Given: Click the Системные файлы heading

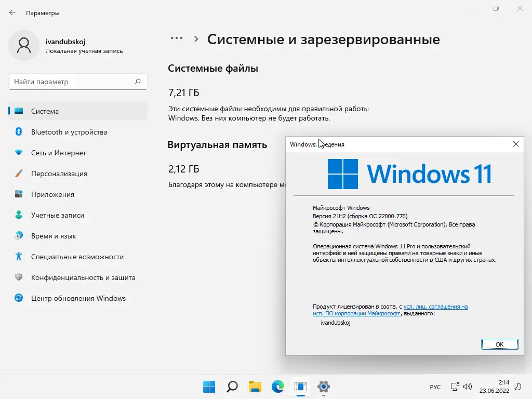Looking at the screenshot, I should pos(213,69).
